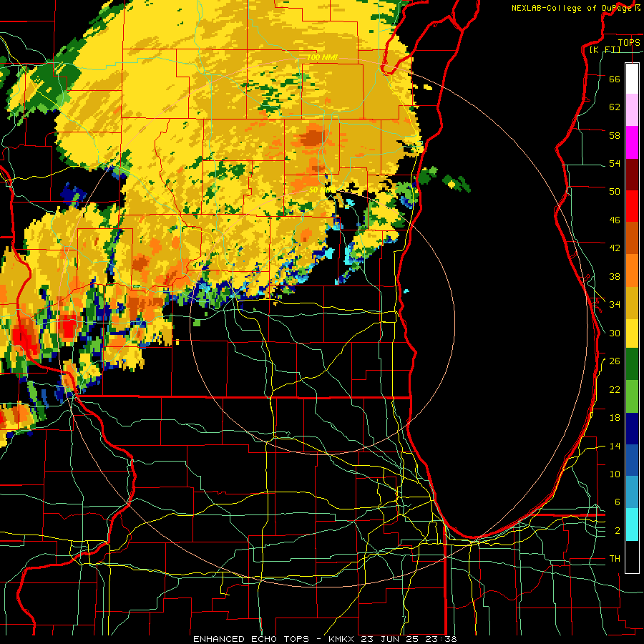Pick the dark green legend swatch

pos(632,364)
